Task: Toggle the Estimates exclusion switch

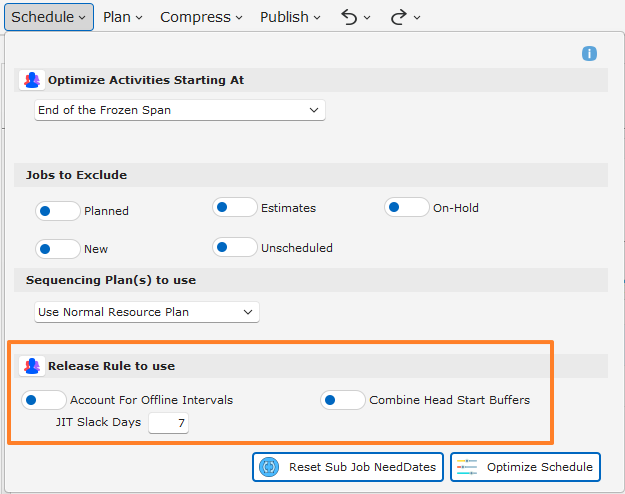Action: click(x=235, y=207)
